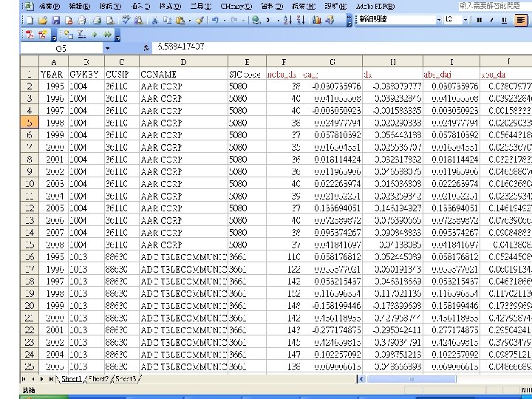Image resolution: width=532 pixels, height=399 pixels.
Task: Open the Adobe PDF menu
Action: [375, 6]
